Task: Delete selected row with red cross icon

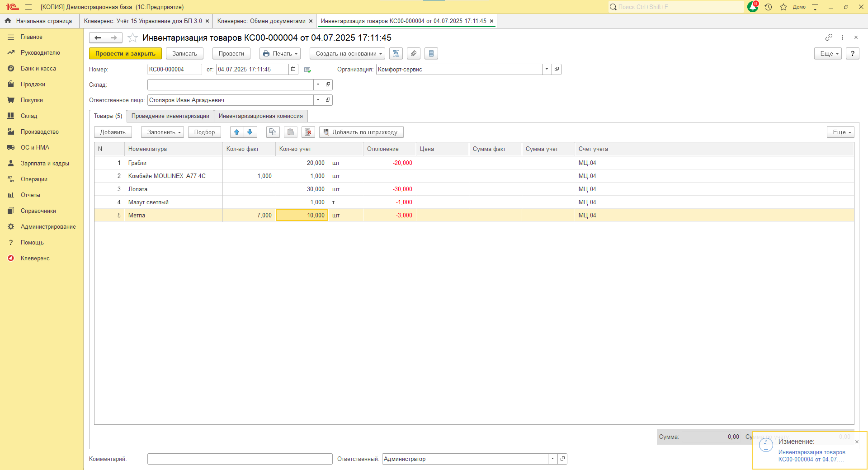Action: click(308, 132)
